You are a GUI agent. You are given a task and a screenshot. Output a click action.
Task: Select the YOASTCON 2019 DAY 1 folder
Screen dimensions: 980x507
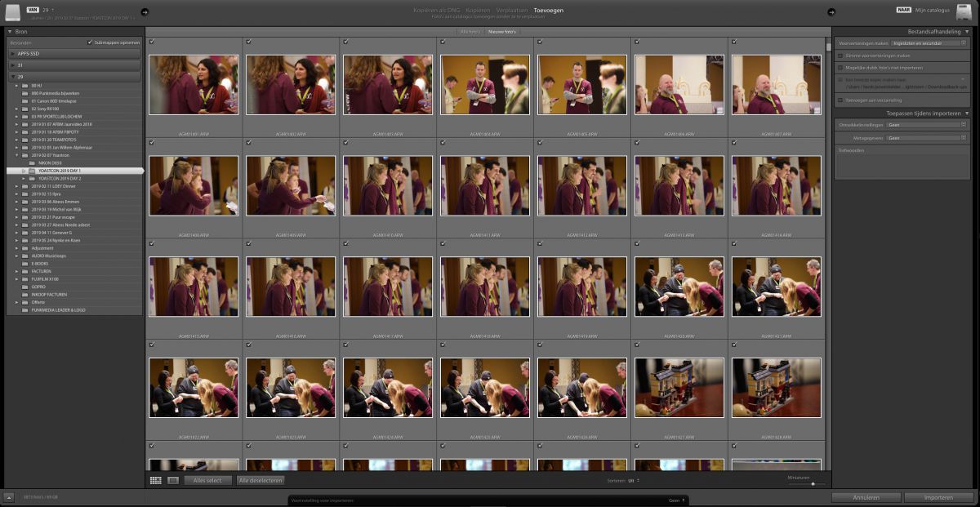(x=73, y=171)
